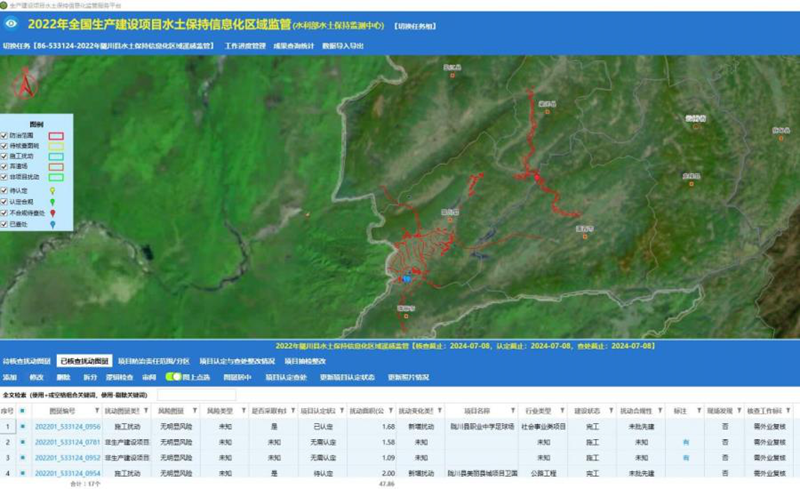This screenshot has width=800, height=489.
Task: Switch to the 待核查扰动图斑 tab
Action: coord(26,360)
